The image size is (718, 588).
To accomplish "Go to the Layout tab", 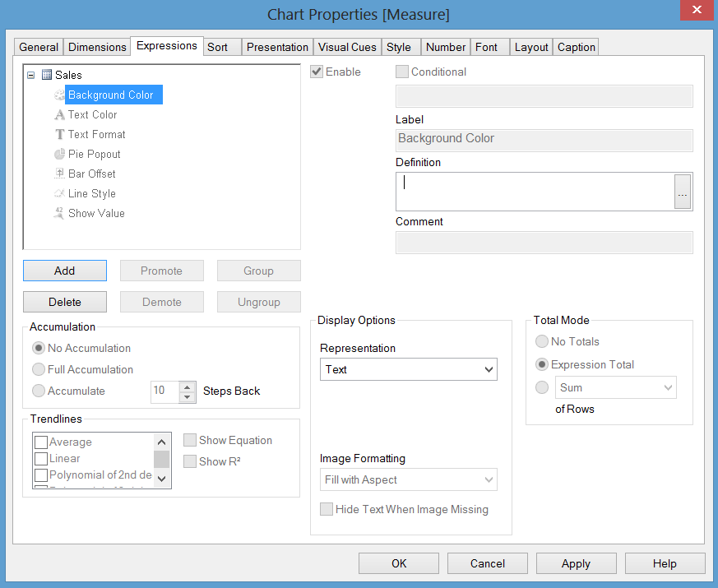I will pos(531,47).
